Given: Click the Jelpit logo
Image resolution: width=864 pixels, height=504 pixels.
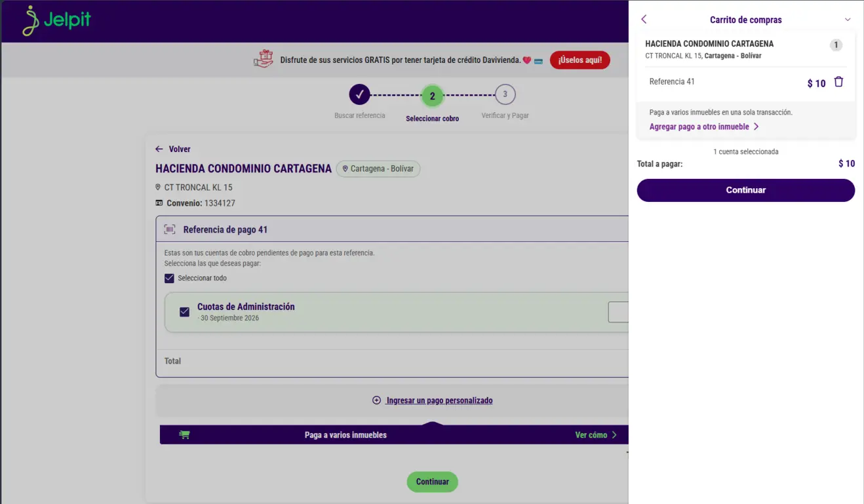Looking at the screenshot, I should point(56,21).
